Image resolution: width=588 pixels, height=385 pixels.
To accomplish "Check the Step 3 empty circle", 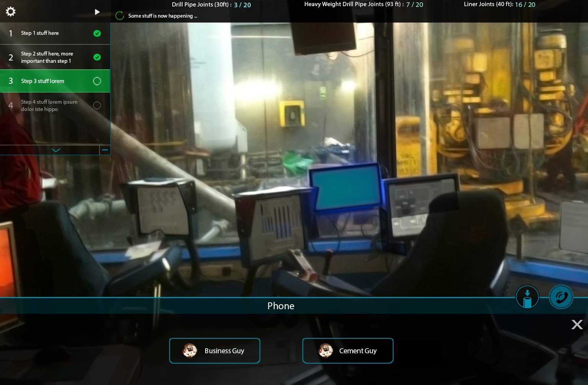I will (97, 81).
